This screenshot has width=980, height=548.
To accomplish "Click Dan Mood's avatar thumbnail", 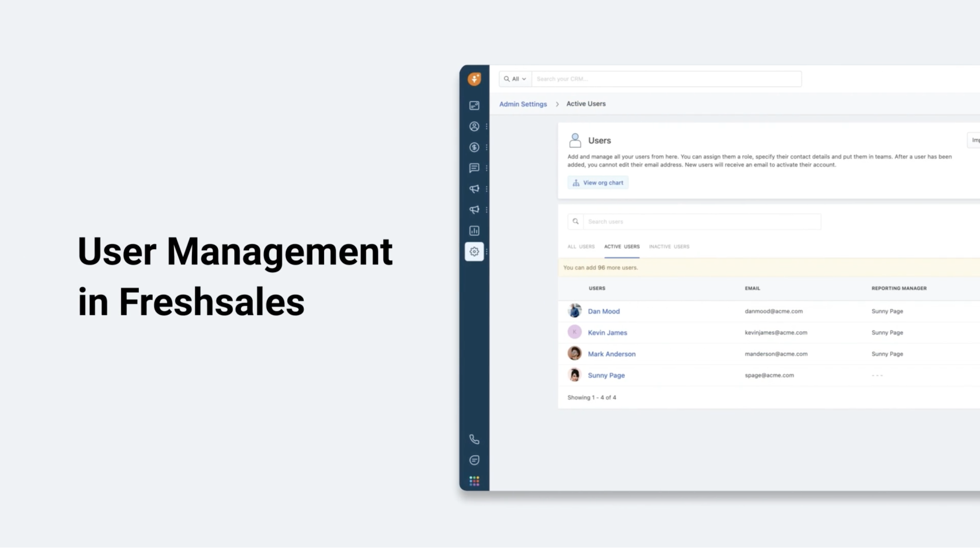I will coord(574,311).
